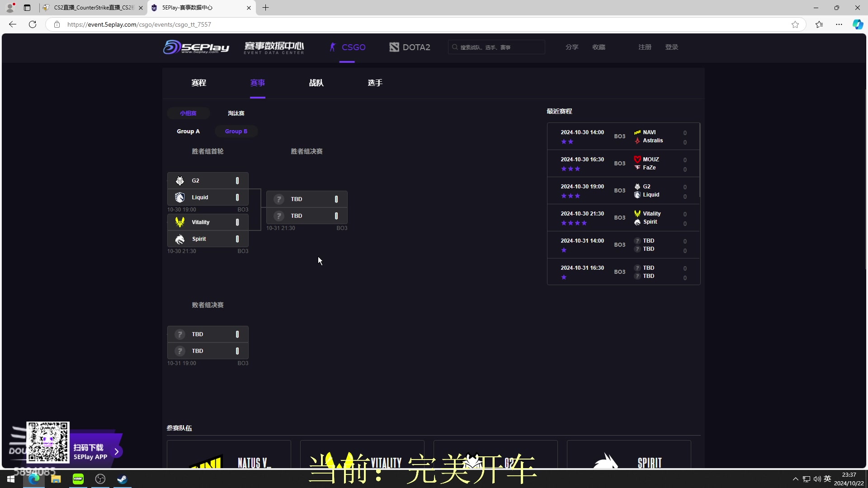Click first TBD question icon in winners final
Screen dimensions: 868x488
tap(279, 199)
